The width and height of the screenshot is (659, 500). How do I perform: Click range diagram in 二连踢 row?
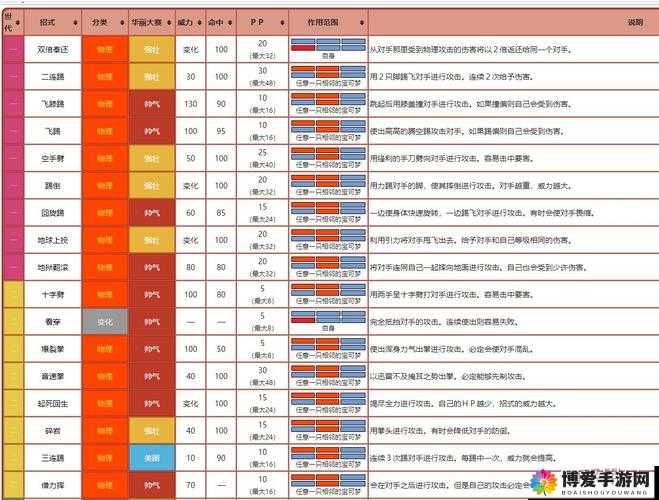328,72
